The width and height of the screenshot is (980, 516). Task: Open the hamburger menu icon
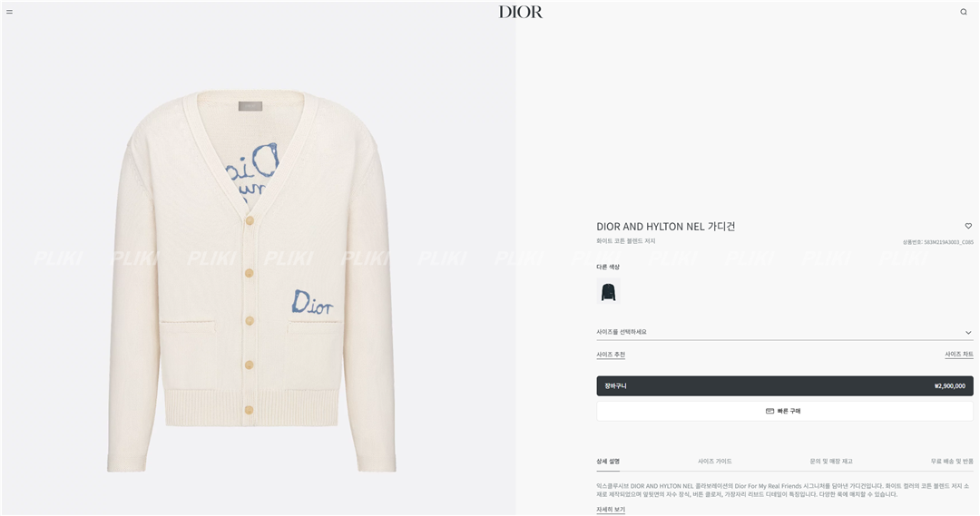pos(9,12)
